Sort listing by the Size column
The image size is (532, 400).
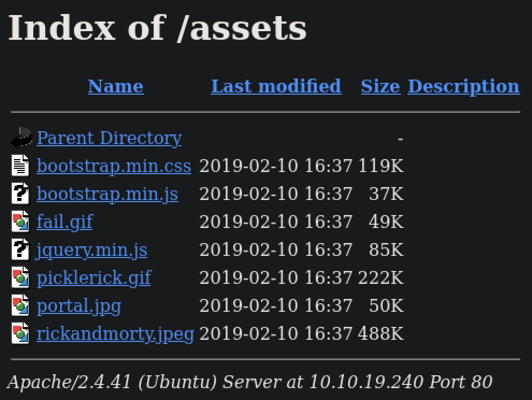[380, 86]
